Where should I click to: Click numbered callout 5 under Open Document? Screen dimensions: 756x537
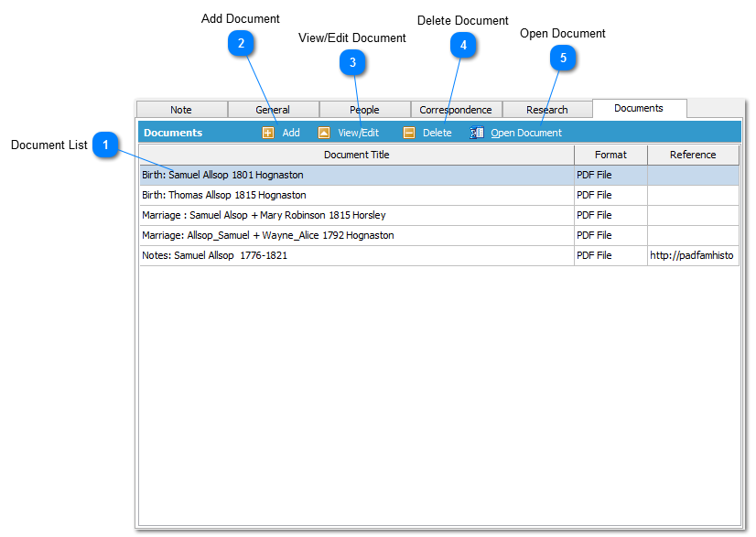coord(565,58)
